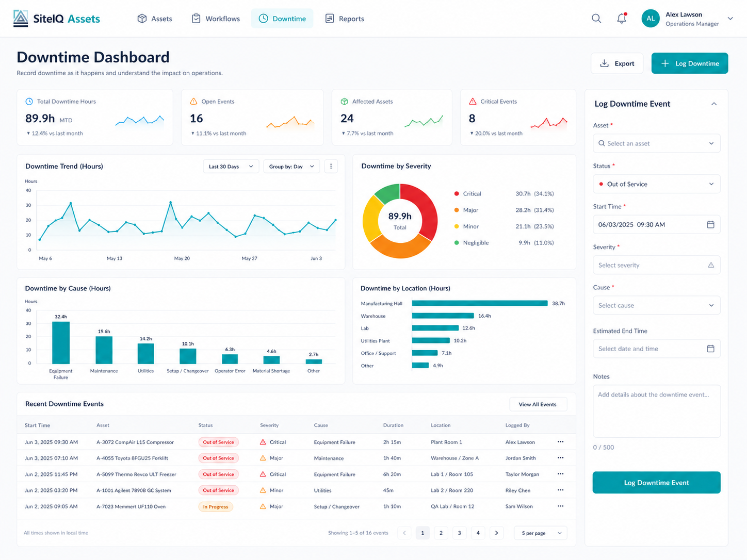
Task: Open row actions for A-5099 Thermo ULT Freezer
Action: tap(560, 474)
